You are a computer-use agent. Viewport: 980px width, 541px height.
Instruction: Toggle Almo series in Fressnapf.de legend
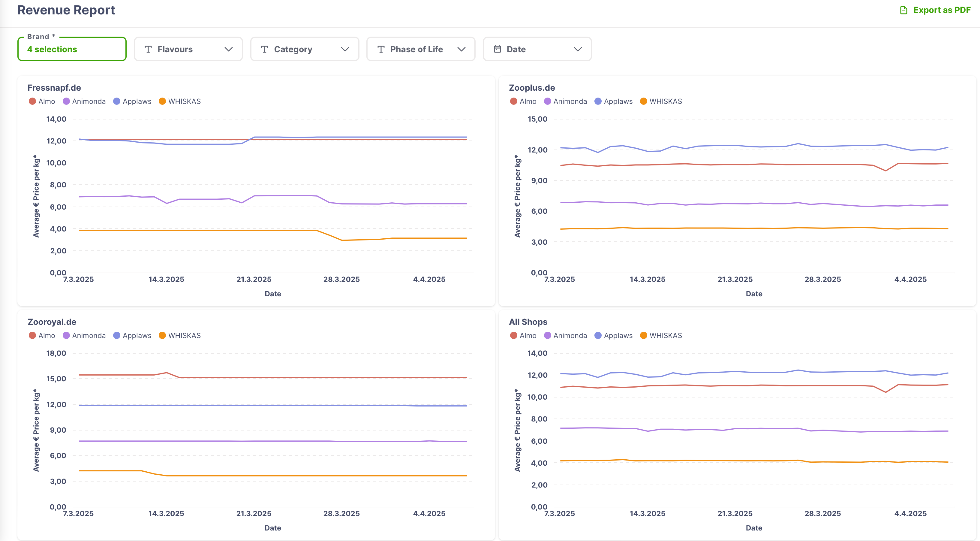click(x=47, y=101)
